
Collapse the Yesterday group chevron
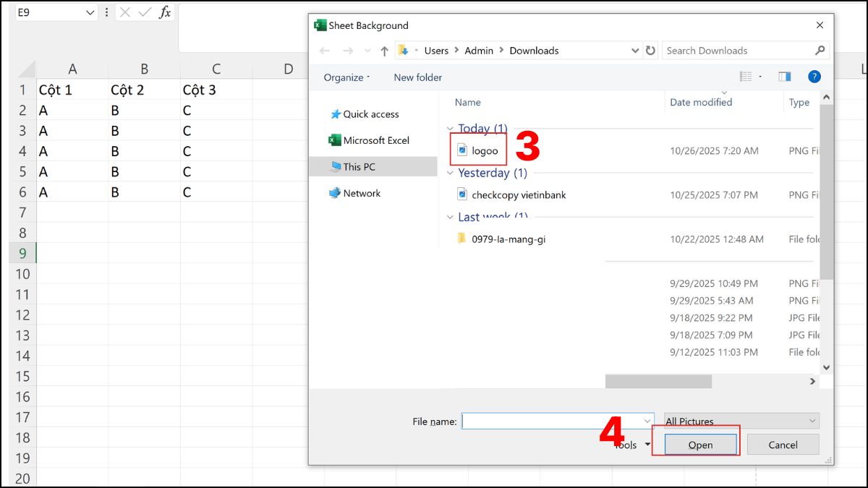pos(451,173)
